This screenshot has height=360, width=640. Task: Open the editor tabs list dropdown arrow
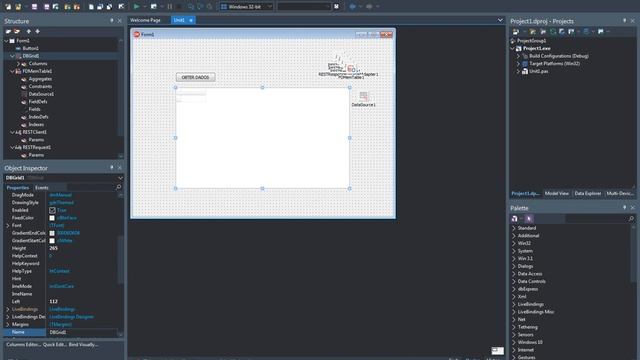coord(500,20)
